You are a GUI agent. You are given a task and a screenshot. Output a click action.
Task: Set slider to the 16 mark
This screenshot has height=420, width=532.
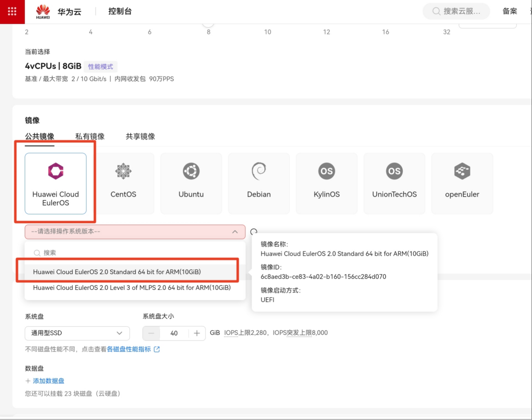click(386, 32)
